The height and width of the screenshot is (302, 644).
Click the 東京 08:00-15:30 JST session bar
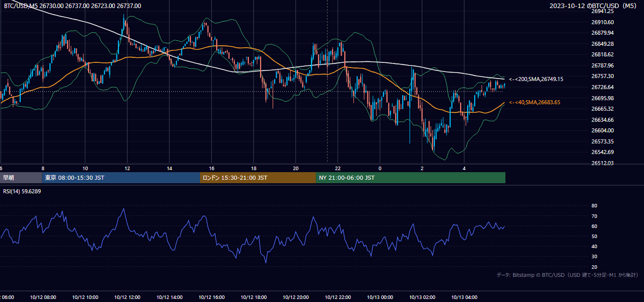coord(121,178)
